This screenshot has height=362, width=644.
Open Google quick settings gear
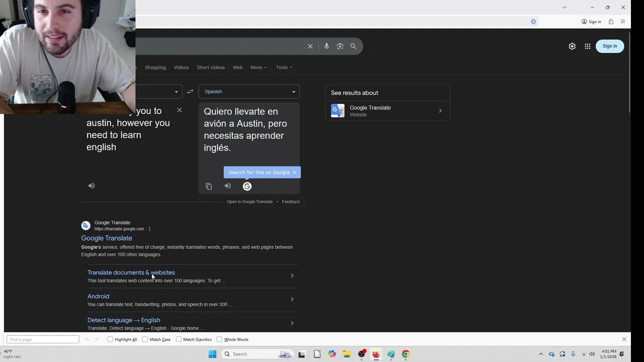(x=572, y=46)
